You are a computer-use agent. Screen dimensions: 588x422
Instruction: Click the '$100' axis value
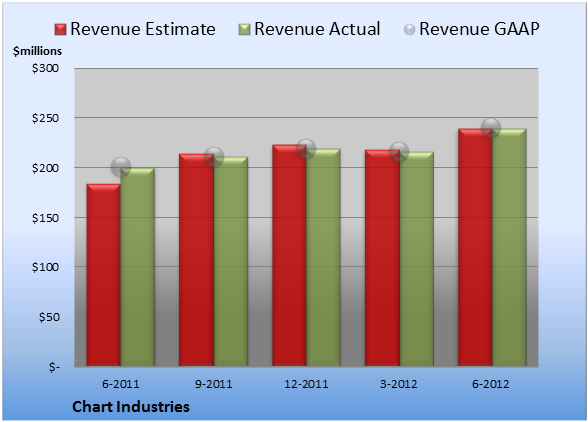click(x=45, y=267)
